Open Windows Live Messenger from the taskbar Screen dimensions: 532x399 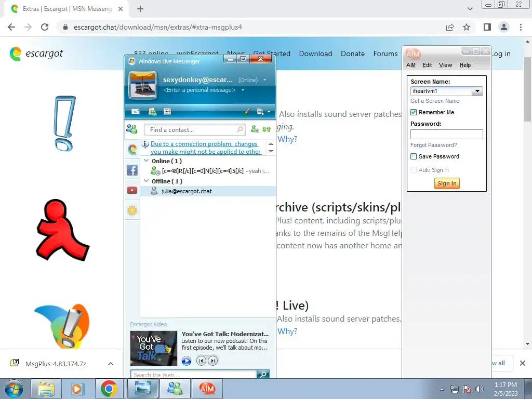click(x=175, y=389)
